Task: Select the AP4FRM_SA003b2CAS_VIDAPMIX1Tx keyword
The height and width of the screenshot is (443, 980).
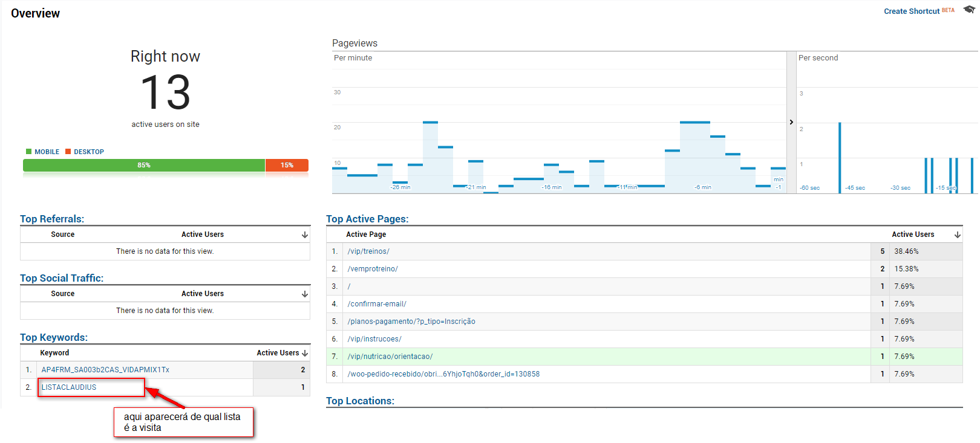Action: (105, 370)
